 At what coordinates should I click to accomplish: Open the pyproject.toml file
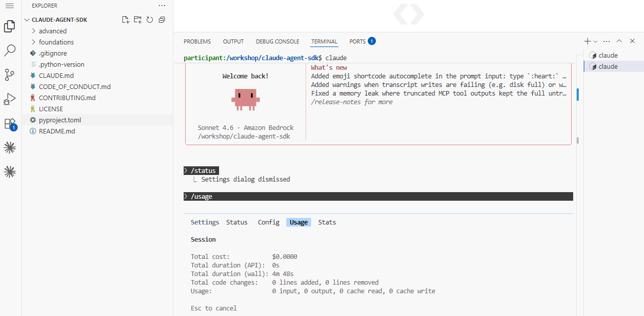pos(97,120)
